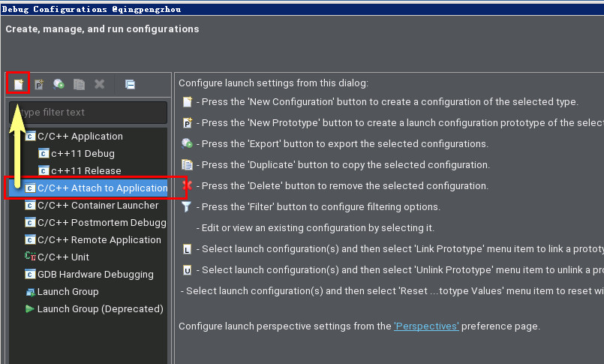
Task: Choose GDB Hardware Debugging in the list
Action: pyautogui.click(x=95, y=275)
